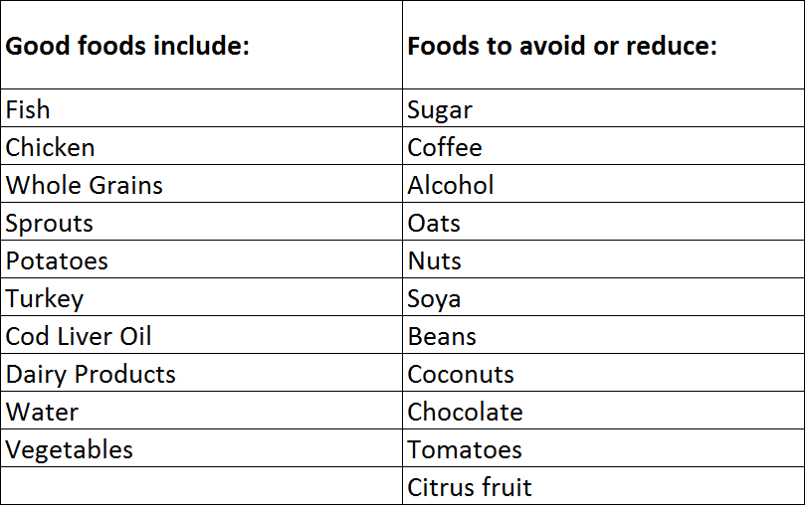
Task: Select the Chicken cell
Action: (x=201, y=146)
